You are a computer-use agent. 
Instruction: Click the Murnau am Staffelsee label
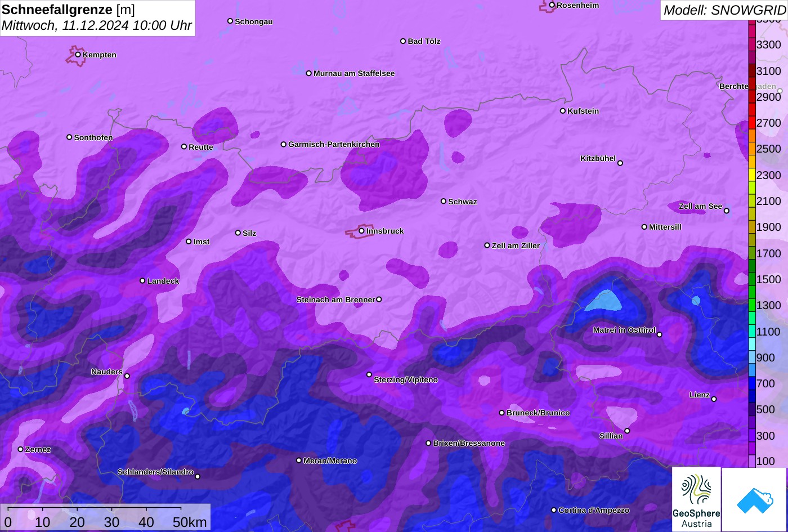point(354,73)
